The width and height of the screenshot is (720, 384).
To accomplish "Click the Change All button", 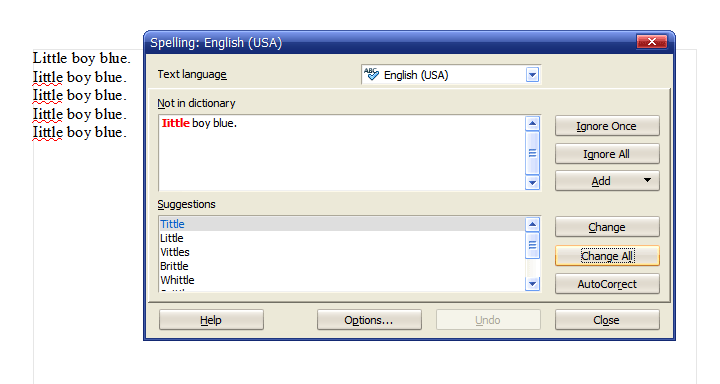I will point(607,256).
